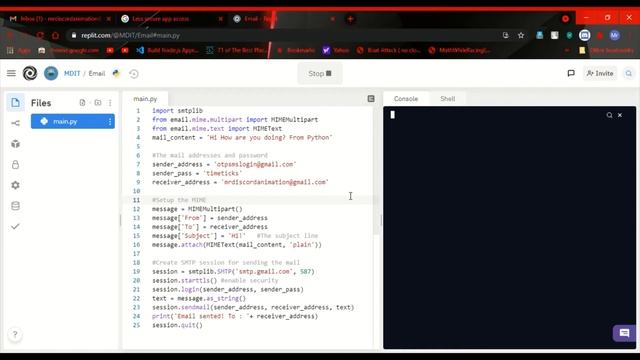640x360 pixels.
Task: Switch to Less secure app access tab
Action: (161, 19)
